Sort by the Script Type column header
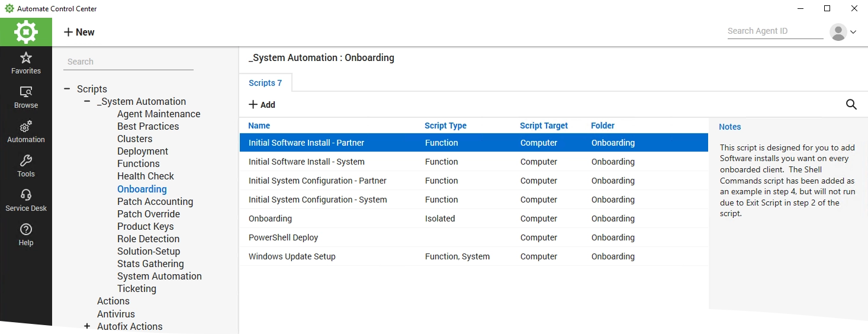Screen dimensions: 868x334 click(445, 126)
